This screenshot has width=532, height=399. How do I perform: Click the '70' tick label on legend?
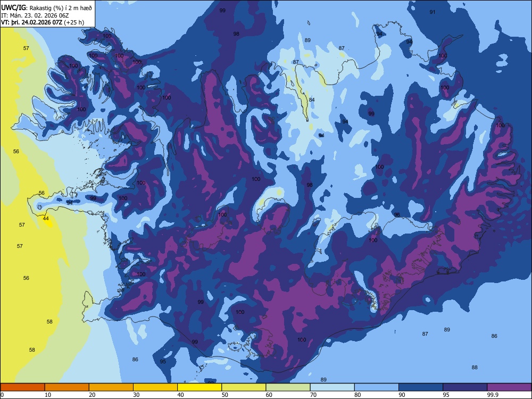(x=313, y=395)
